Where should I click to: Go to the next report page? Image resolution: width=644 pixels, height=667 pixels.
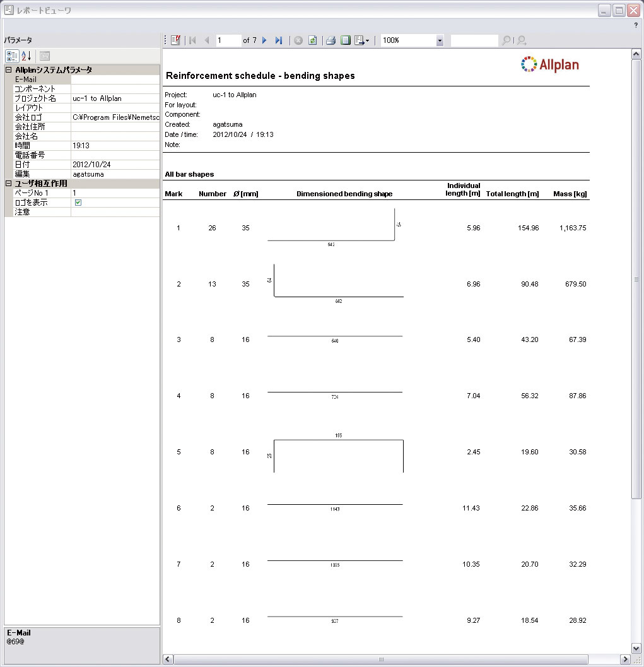pos(264,40)
